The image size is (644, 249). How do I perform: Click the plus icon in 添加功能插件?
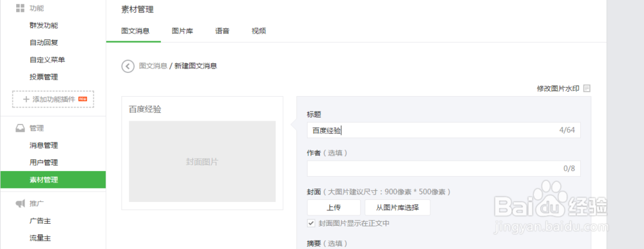pyautogui.click(x=26, y=99)
